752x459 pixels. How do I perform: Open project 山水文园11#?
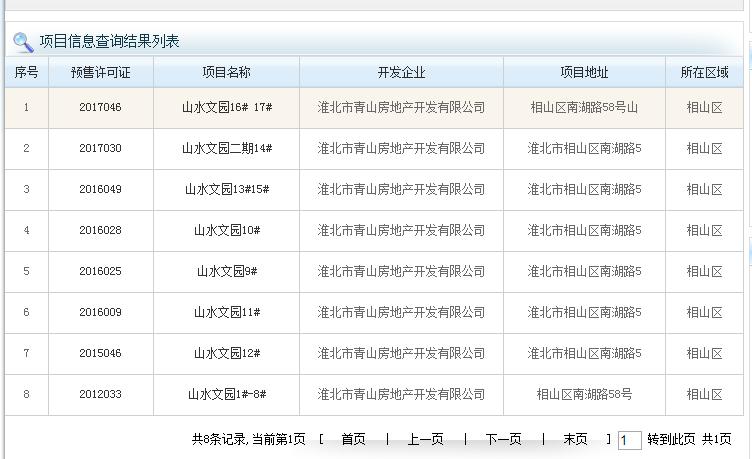coord(227,312)
